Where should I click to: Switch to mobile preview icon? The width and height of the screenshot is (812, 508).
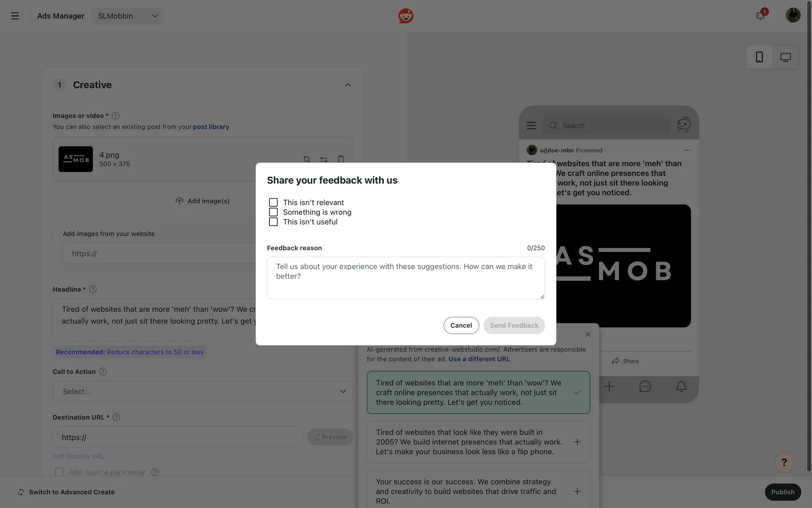click(759, 57)
